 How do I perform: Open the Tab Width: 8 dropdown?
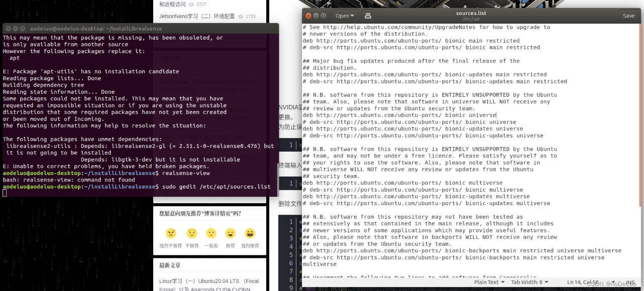[529, 282]
